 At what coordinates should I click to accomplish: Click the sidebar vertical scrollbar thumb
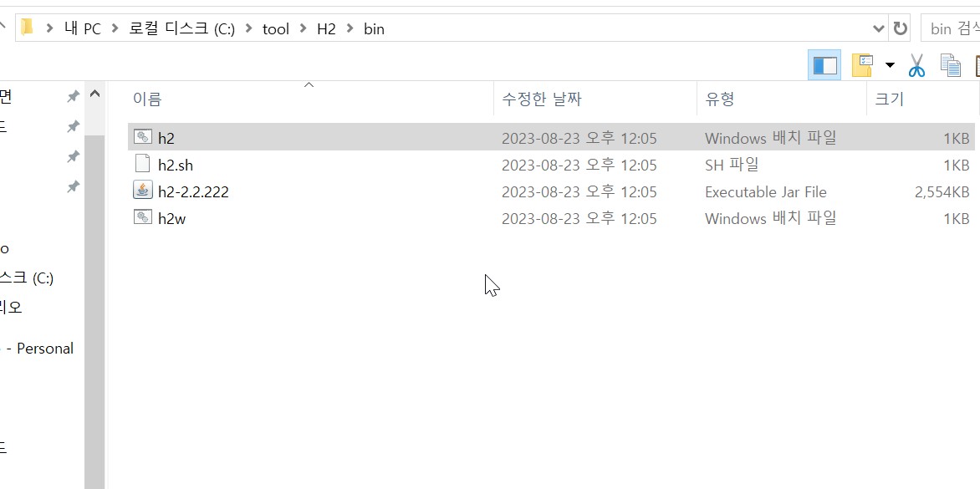[94, 312]
